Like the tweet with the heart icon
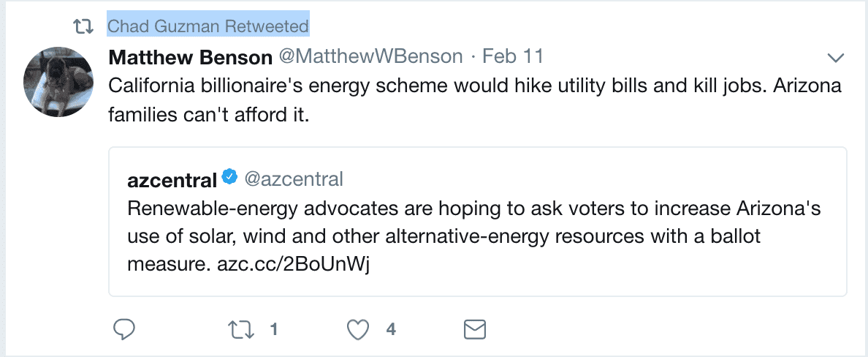Viewport: 868px width, 357px height. [x=357, y=330]
